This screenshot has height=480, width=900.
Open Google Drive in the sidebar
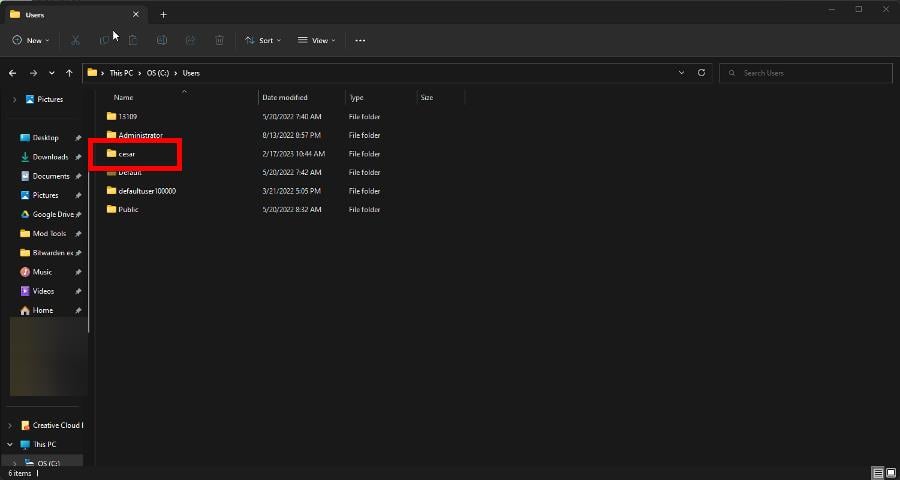click(52, 214)
